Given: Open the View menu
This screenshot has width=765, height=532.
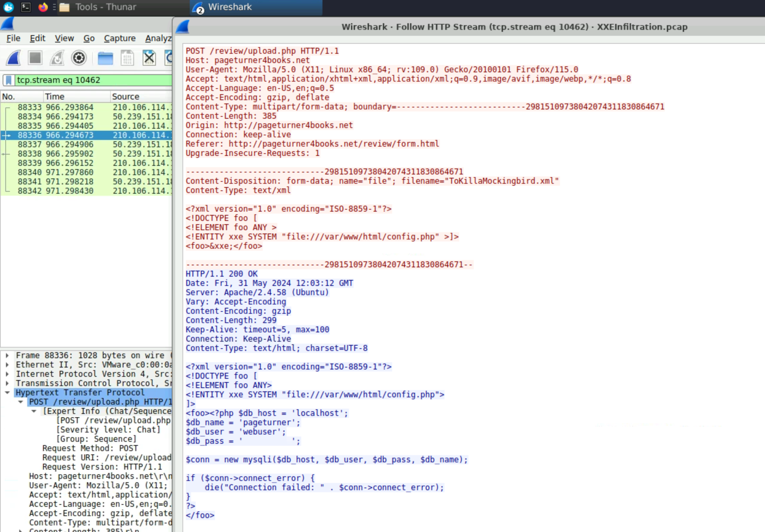Looking at the screenshot, I should (x=64, y=38).
